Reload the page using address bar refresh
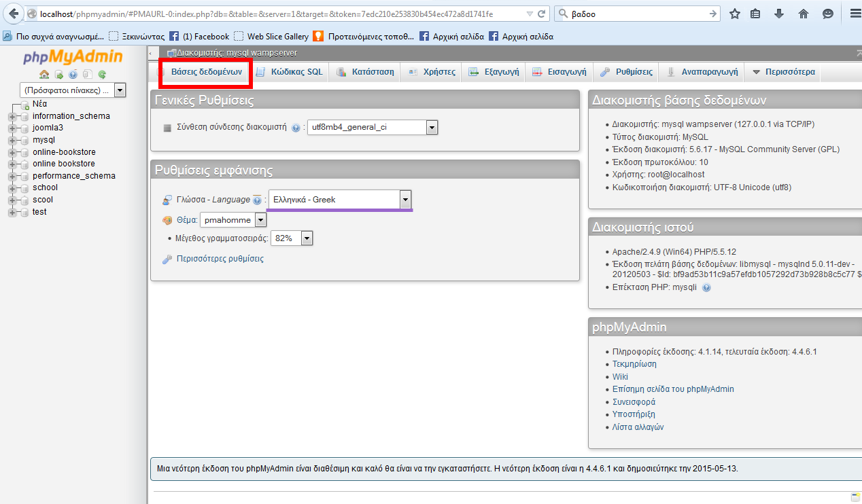862x504 pixels. (542, 14)
